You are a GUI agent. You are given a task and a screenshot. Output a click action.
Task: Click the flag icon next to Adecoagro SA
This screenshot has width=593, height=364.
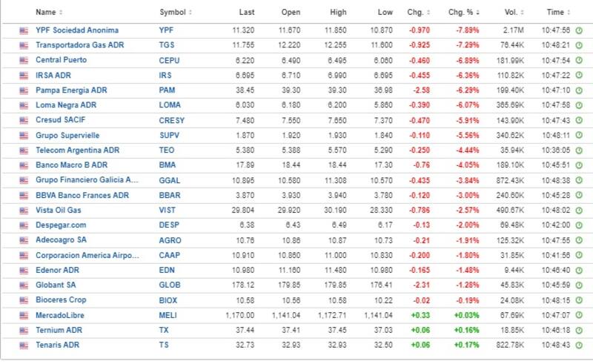(24, 240)
